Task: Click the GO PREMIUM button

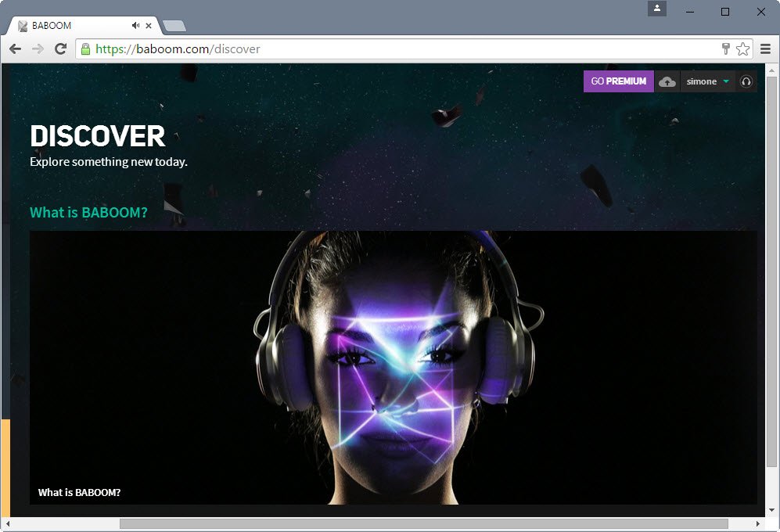Action: (618, 81)
